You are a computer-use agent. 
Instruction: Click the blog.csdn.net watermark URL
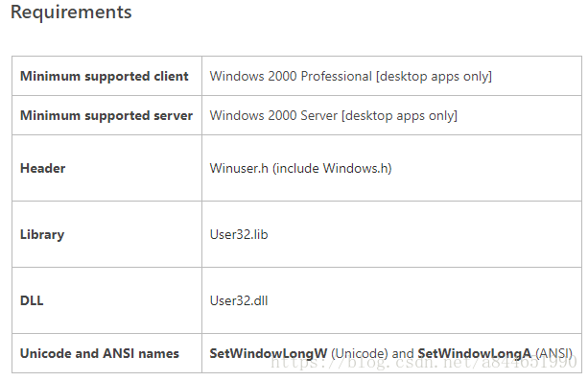(x=423, y=362)
